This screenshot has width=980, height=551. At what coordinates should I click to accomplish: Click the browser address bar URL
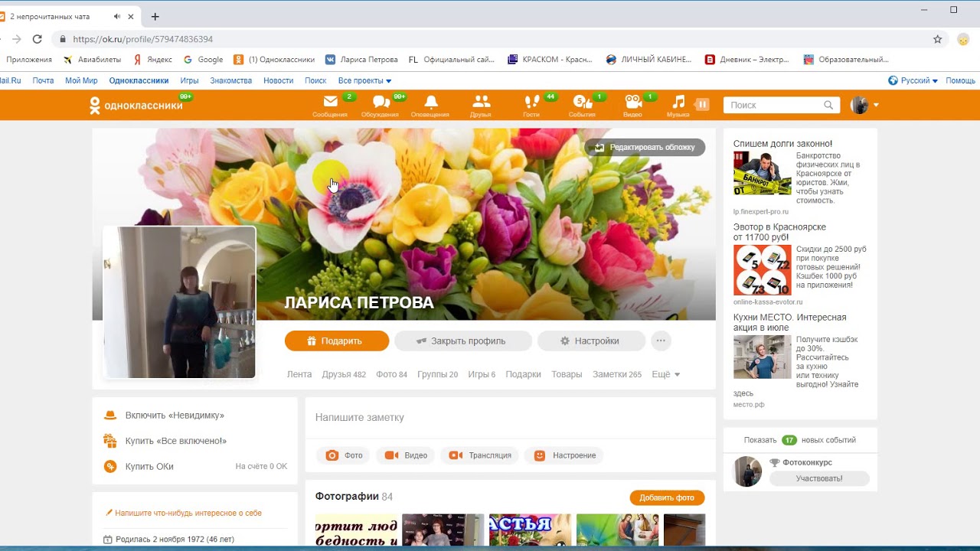click(142, 39)
